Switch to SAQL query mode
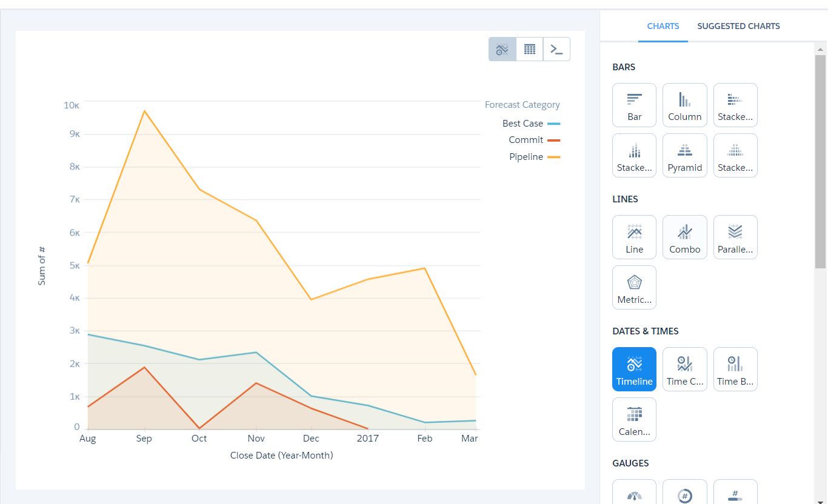828x504 pixels. (x=556, y=49)
